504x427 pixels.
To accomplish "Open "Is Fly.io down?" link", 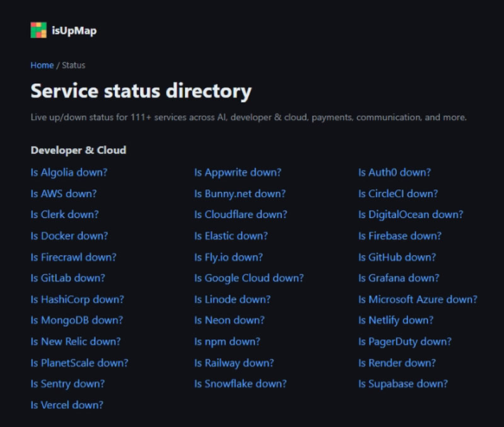I will coord(228,257).
